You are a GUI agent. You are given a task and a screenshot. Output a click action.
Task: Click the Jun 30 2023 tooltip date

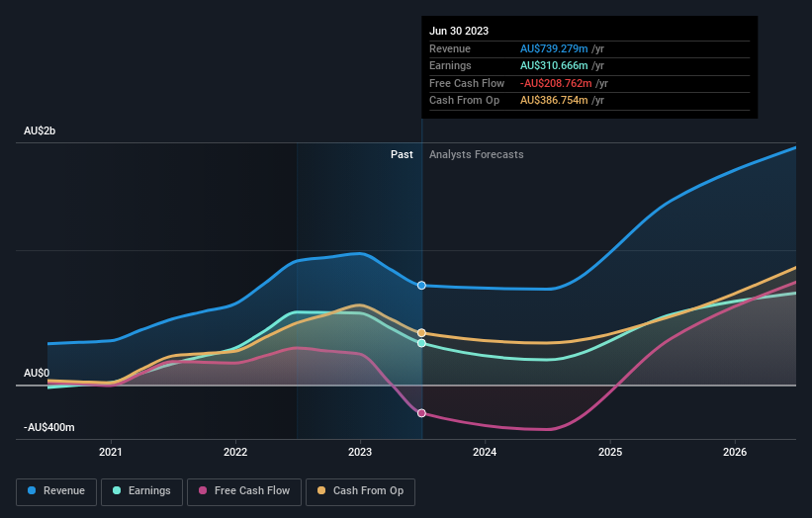459,31
